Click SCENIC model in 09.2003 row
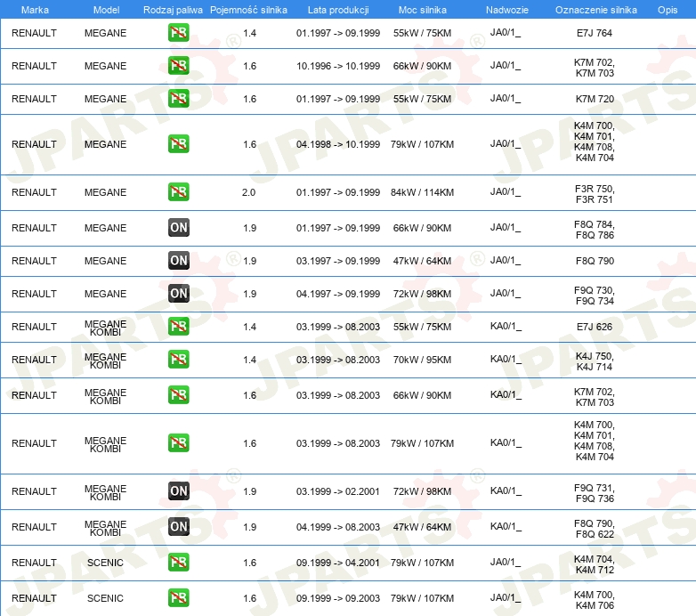Image resolution: width=696 pixels, height=616 pixels. 105,598
